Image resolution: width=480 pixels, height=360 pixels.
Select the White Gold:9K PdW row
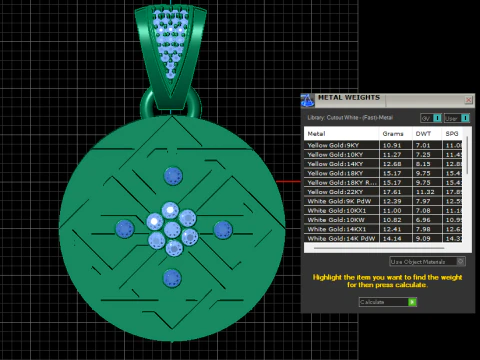point(383,201)
